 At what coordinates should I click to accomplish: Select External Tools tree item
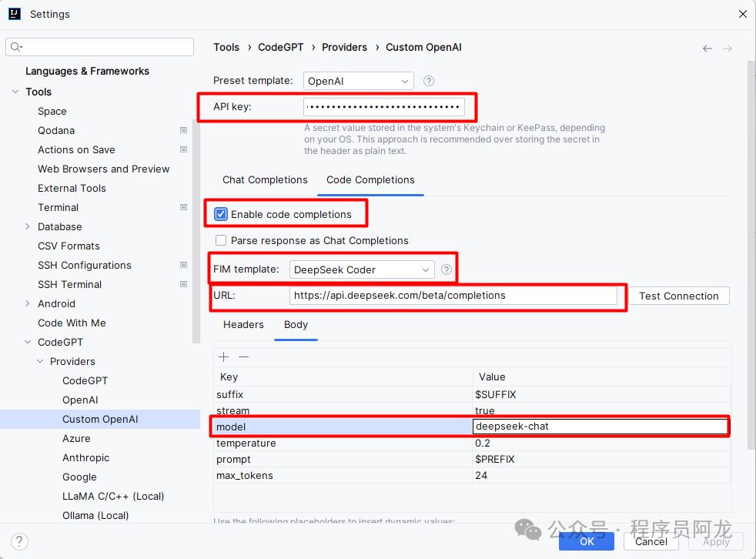point(72,188)
